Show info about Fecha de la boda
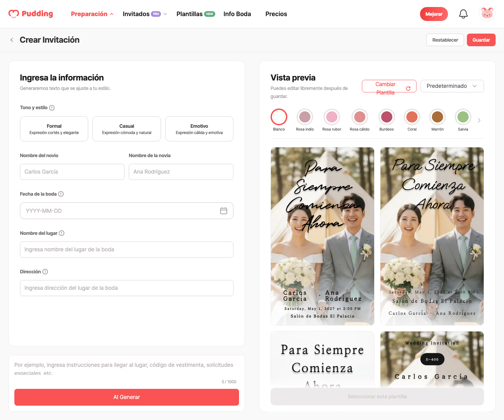This screenshot has height=420, width=504. point(61,194)
